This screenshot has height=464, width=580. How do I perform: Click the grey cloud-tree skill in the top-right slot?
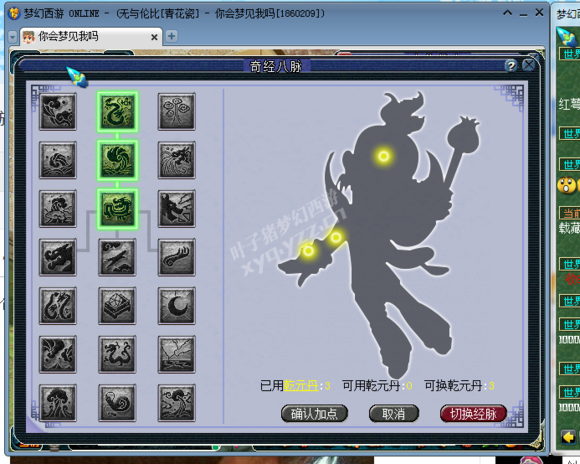[x=176, y=112]
